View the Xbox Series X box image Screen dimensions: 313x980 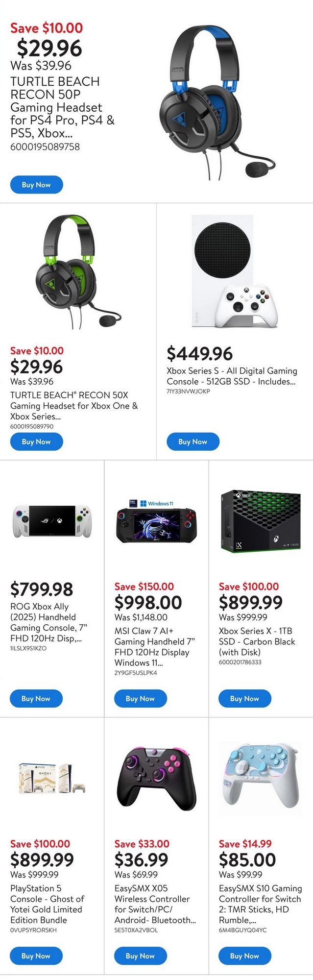260,521
